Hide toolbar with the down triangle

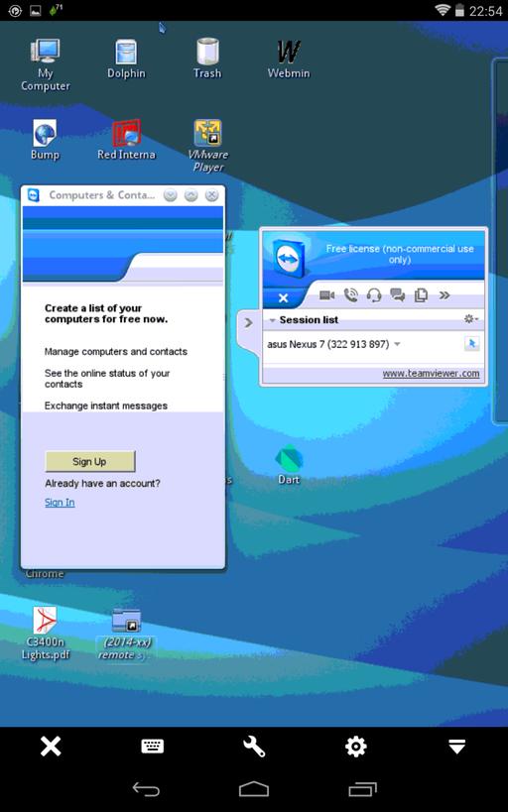pos(456,747)
